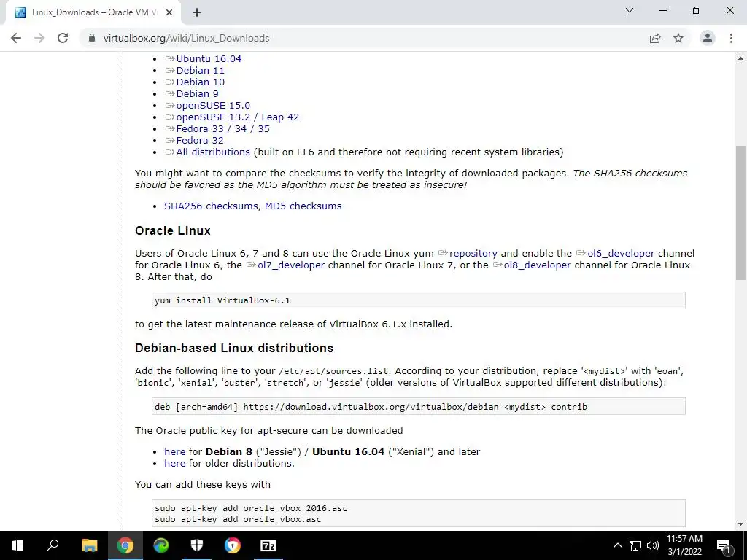Close the Linux_Downloads tab
Image resolution: width=747 pixels, height=560 pixels.
tap(169, 12)
